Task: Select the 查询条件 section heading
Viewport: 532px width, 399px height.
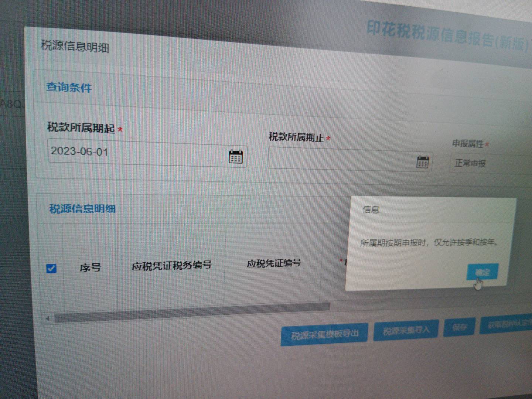Action: [69, 88]
